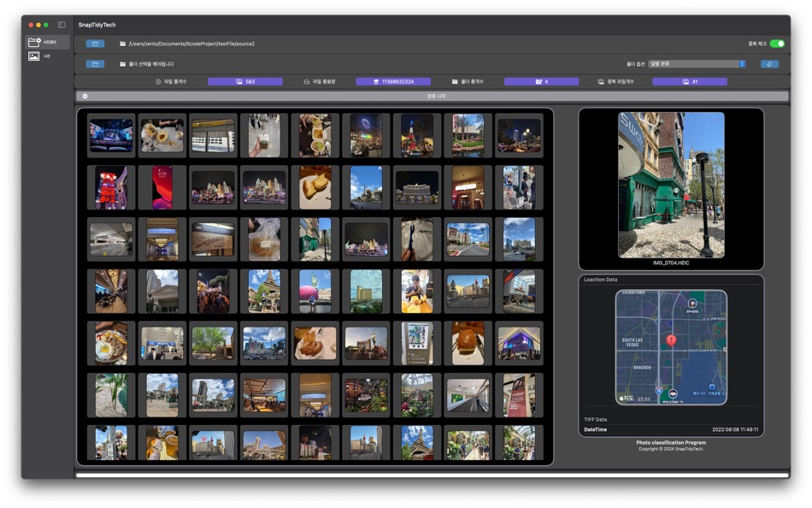Click the airport marker on the map
The image size is (812, 508).
(x=712, y=387)
